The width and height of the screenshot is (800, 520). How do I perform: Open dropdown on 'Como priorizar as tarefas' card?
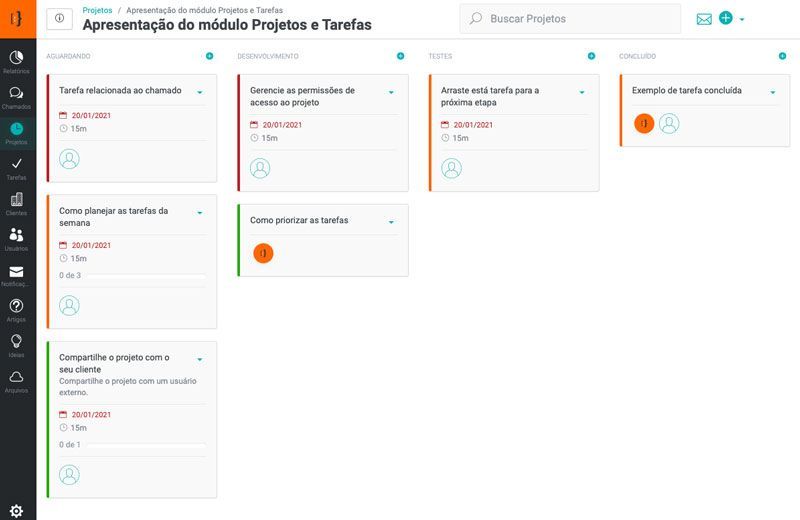(x=391, y=222)
